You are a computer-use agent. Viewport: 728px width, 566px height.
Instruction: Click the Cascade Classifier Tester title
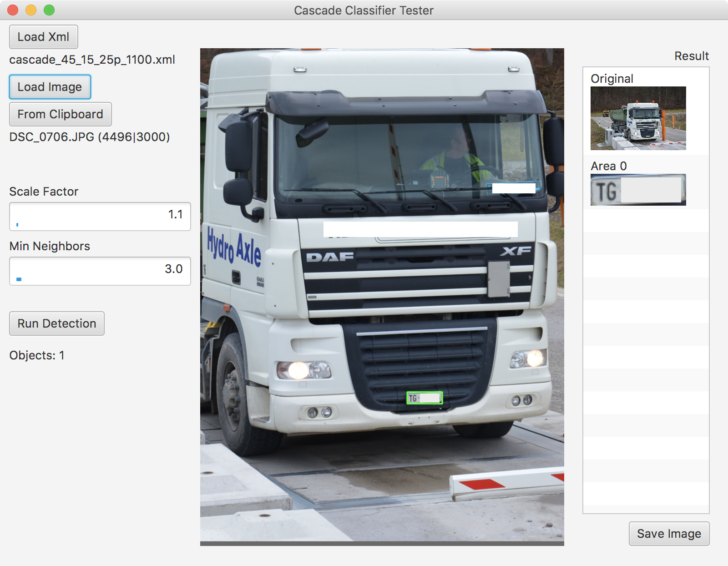(364, 10)
